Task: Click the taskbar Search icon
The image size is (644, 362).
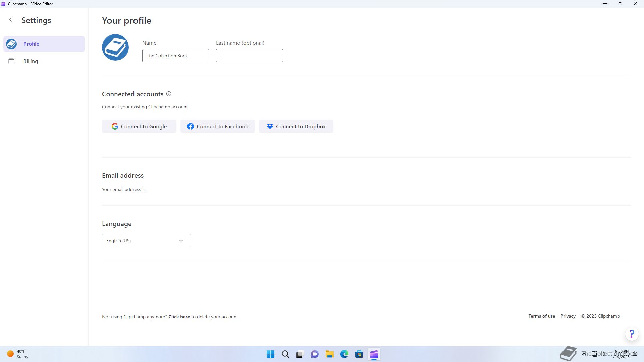Action: tap(285, 354)
